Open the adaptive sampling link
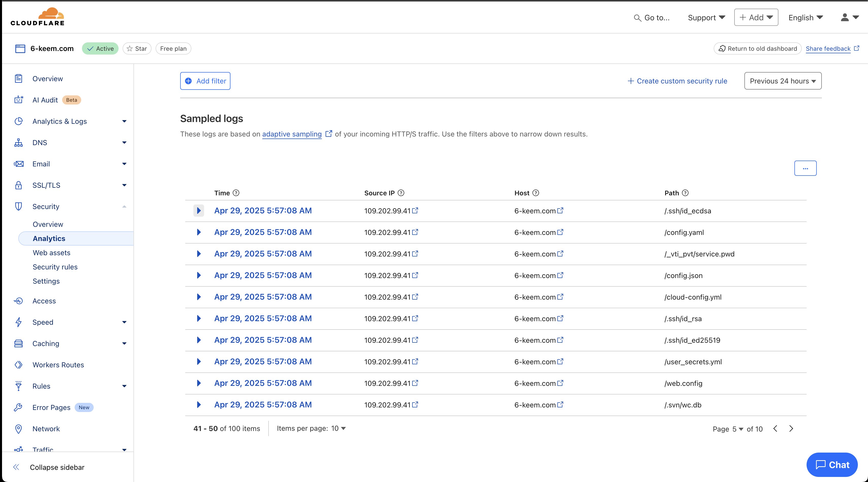 coord(292,134)
